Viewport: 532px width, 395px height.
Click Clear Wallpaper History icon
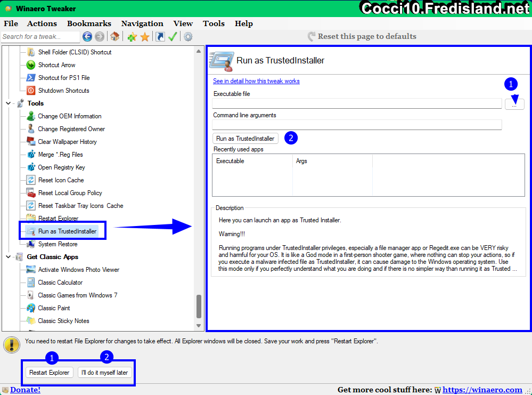pos(31,142)
